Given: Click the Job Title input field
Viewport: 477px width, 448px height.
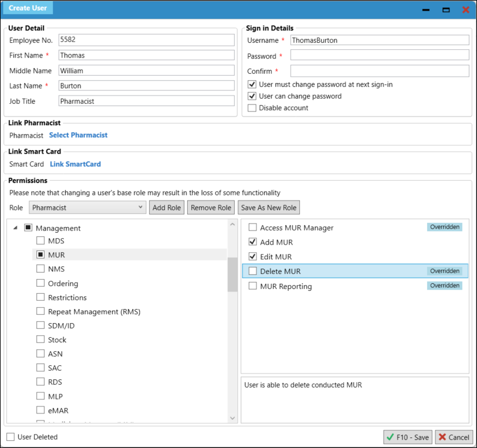Looking at the screenshot, I should tap(146, 101).
